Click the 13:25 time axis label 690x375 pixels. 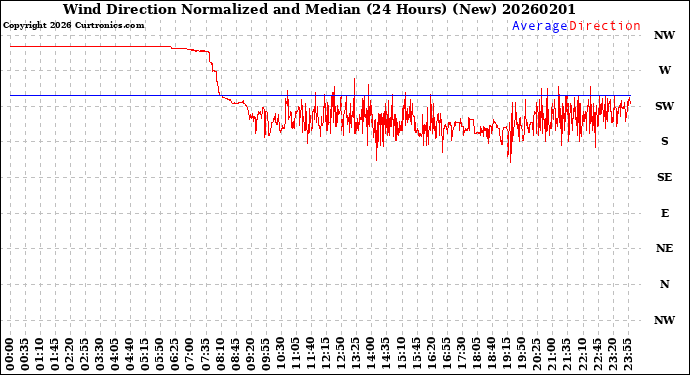pyautogui.click(x=356, y=355)
